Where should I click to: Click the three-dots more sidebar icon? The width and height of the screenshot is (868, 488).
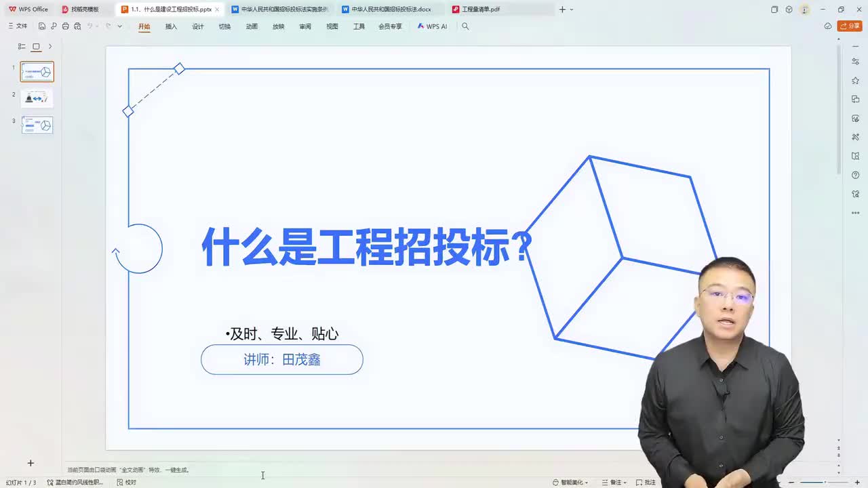coord(856,213)
